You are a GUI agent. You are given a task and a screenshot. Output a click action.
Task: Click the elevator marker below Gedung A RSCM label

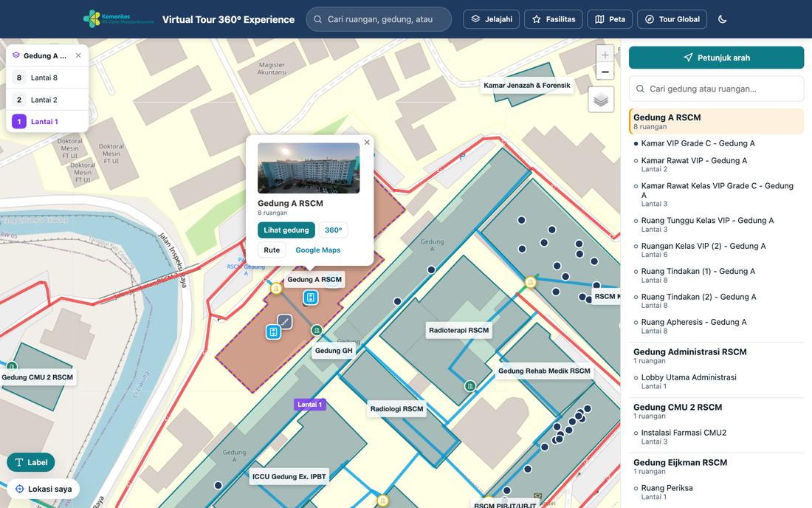pos(311,298)
